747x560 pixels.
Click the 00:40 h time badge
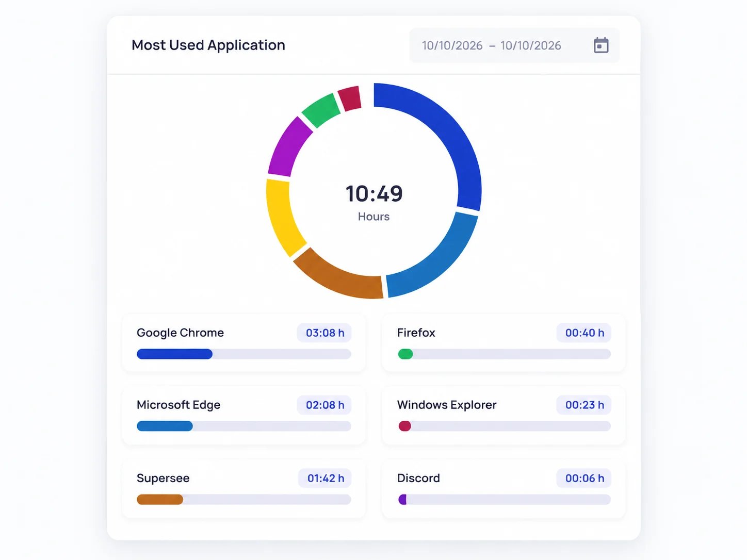(584, 333)
